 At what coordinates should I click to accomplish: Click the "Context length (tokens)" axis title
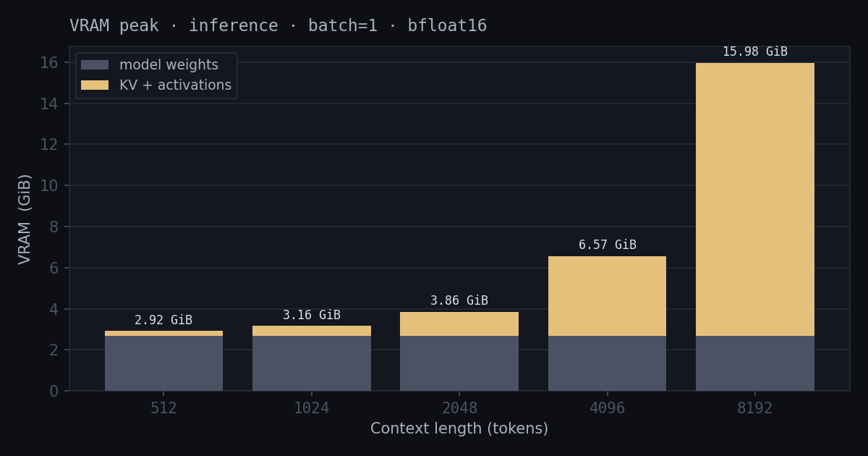tap(459, 429)
